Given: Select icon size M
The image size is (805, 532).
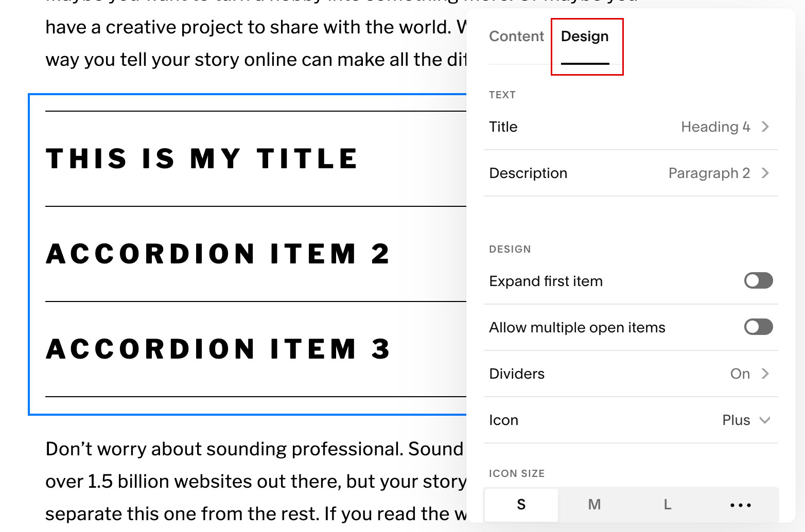Looking at the screenshot, I should [x=594, y=504].
